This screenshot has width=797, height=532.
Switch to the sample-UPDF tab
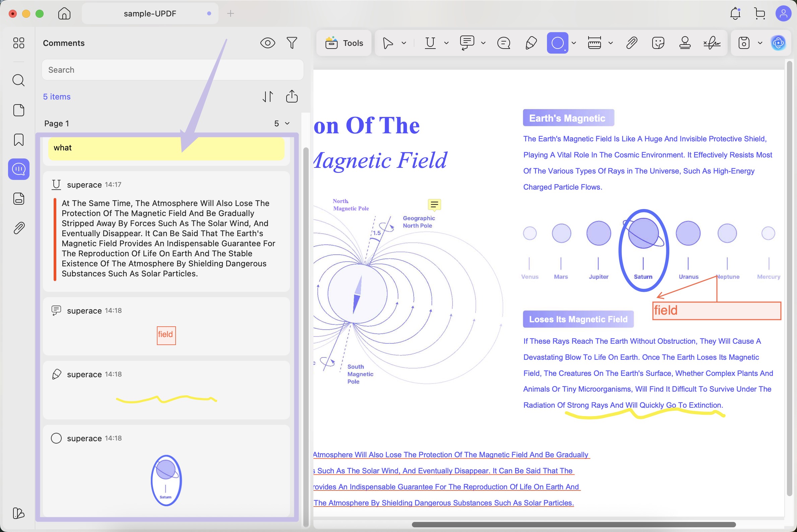pyautogui.click(x=150, y=14)
